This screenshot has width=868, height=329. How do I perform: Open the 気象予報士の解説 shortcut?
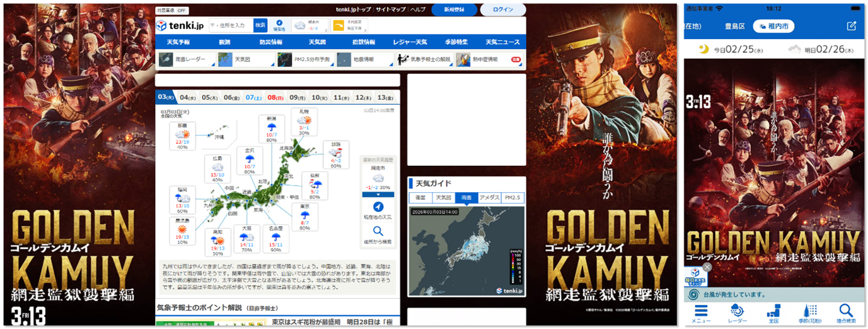click(x=424, y=59)
